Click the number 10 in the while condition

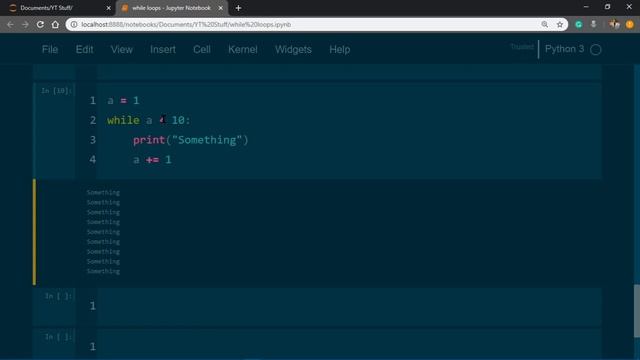pyautogui.click(x=178, y=120)
